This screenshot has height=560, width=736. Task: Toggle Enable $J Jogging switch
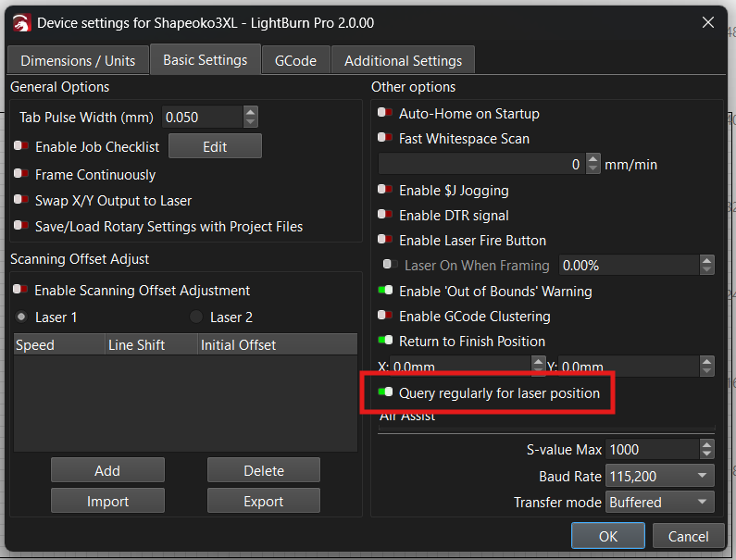(385, 189)
